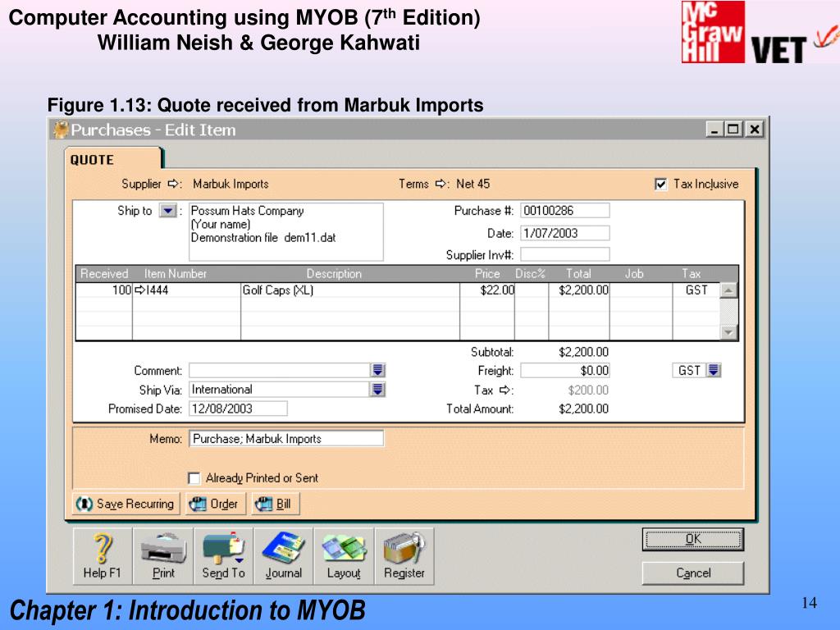Click the Total Amount $2,200.00 value
The image size is (840, 630).
click(583, 409)
